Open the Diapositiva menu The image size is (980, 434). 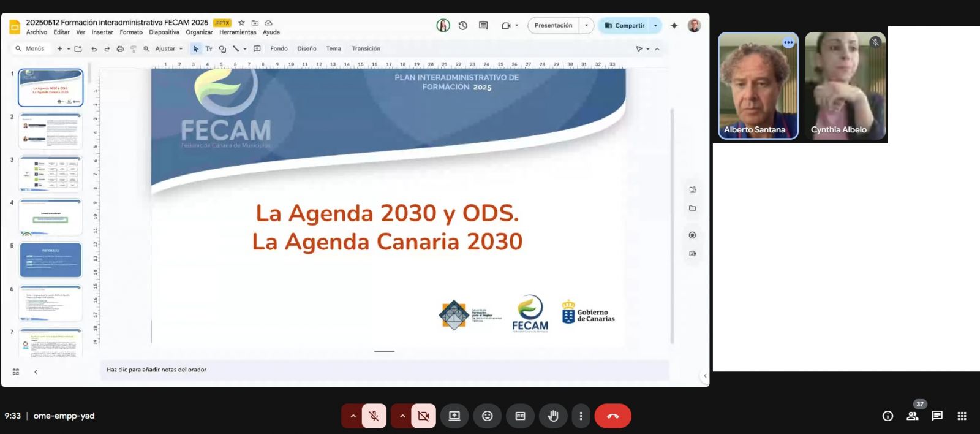(164, 32)
